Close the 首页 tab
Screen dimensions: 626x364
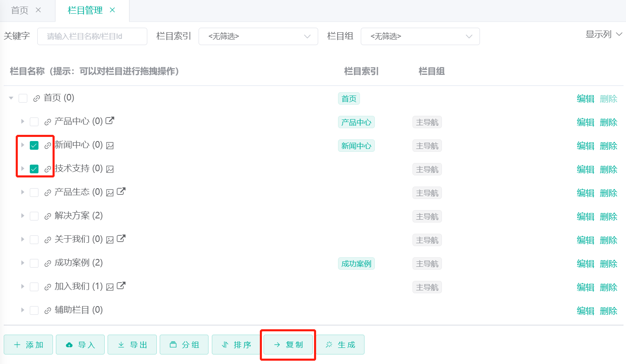[38, 10]
